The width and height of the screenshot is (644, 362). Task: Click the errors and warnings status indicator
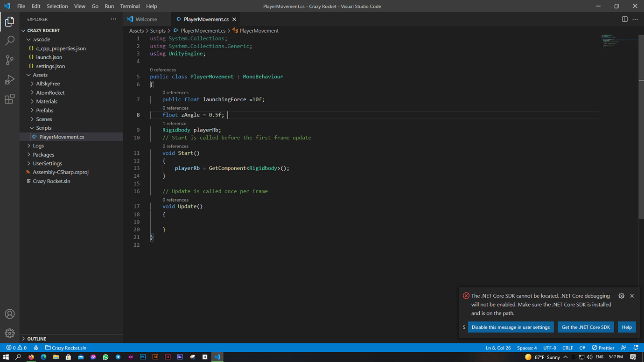(16, 348)
